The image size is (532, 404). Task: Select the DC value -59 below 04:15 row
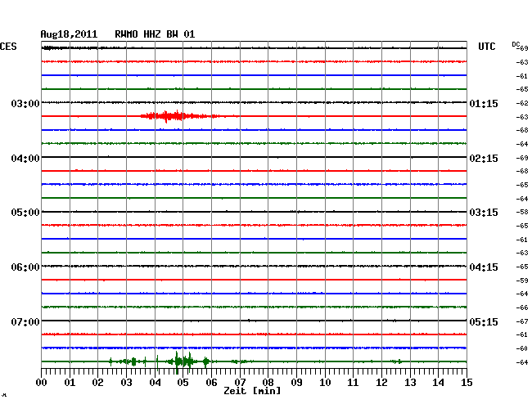coord(522,281)
